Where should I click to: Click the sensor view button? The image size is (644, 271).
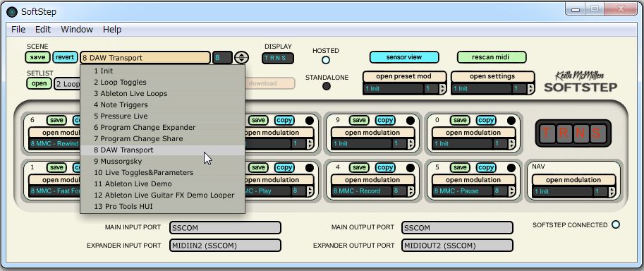pyautogui.click(x=404, y=57)
